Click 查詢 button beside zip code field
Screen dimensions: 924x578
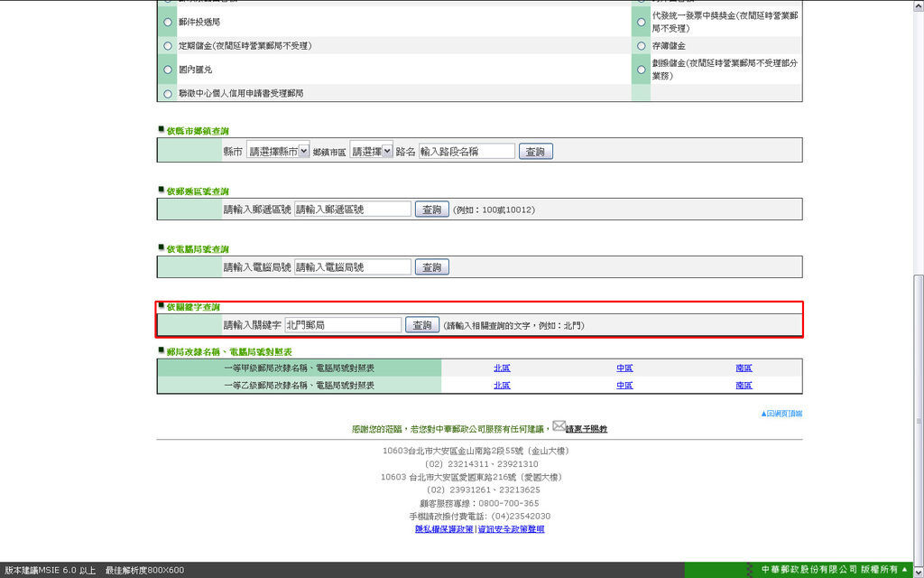click(432, 210)
